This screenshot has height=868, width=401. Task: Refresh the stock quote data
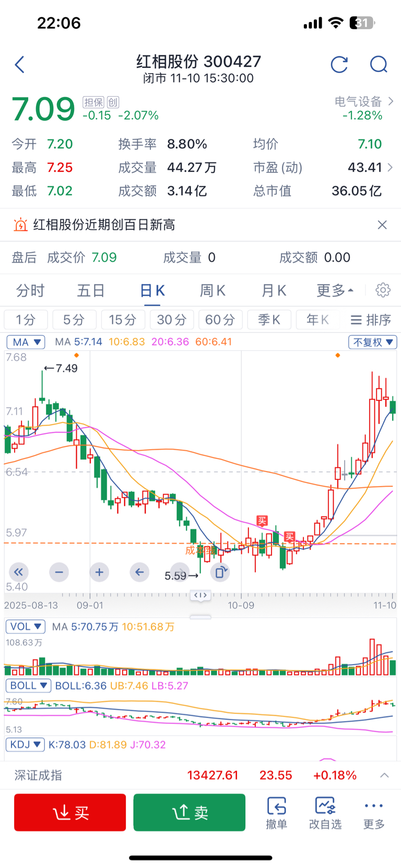tap(339, 65)
